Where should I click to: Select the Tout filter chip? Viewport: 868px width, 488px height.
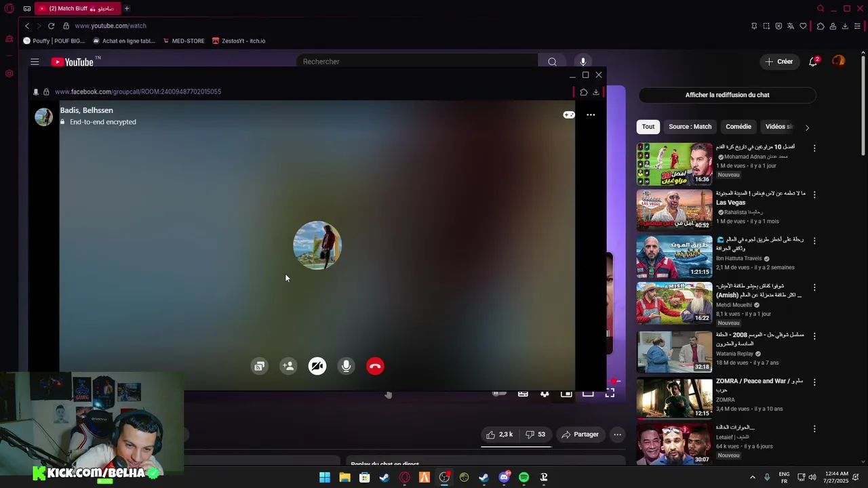[x=648, y=127]
